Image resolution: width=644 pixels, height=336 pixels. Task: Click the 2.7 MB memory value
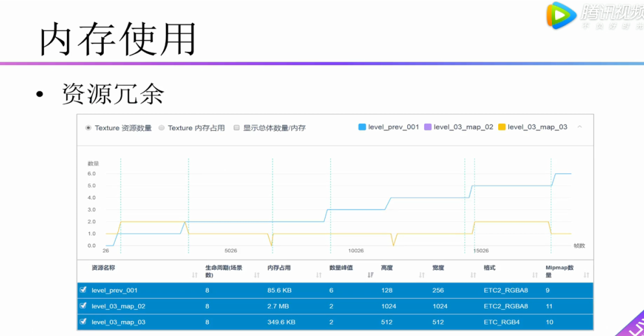278,306
